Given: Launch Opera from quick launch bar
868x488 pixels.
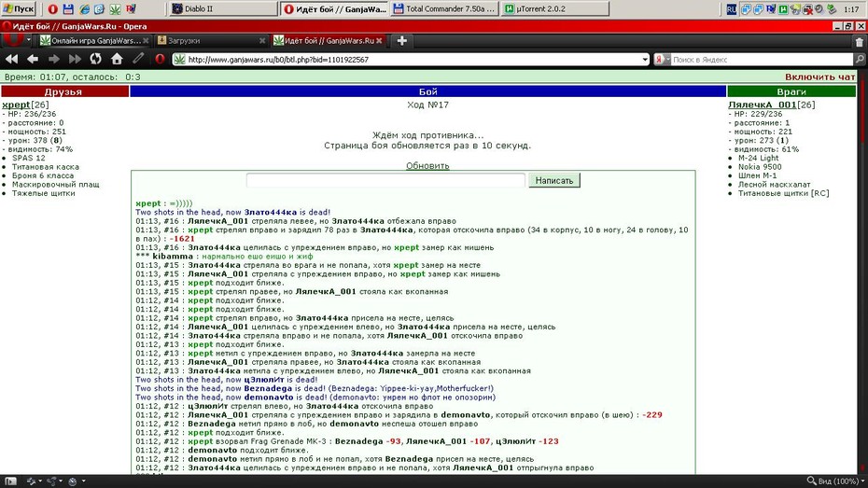Looking at the screenshot, I should click(x=52, y=8).
